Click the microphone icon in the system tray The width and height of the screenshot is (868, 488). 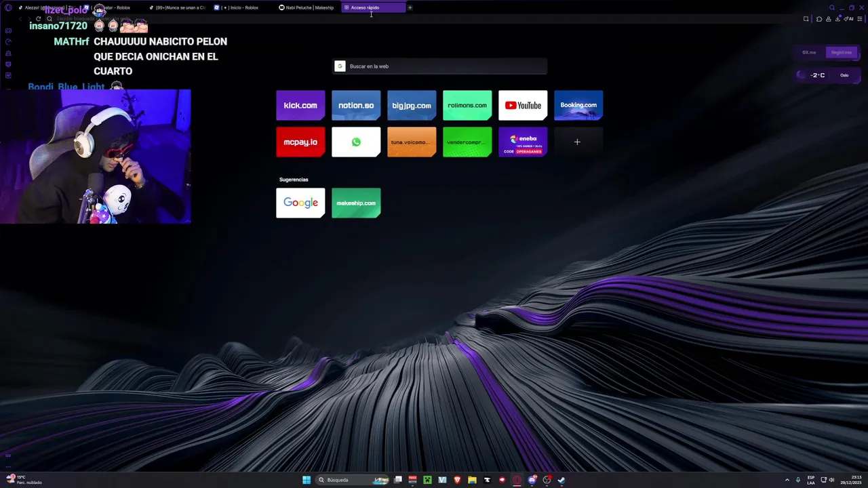(x=798, y=480)
